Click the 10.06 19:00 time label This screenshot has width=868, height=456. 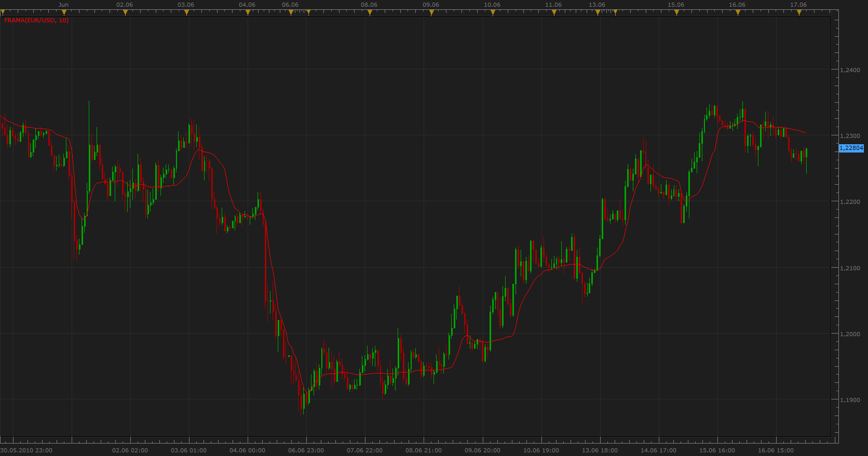(541, 450)
